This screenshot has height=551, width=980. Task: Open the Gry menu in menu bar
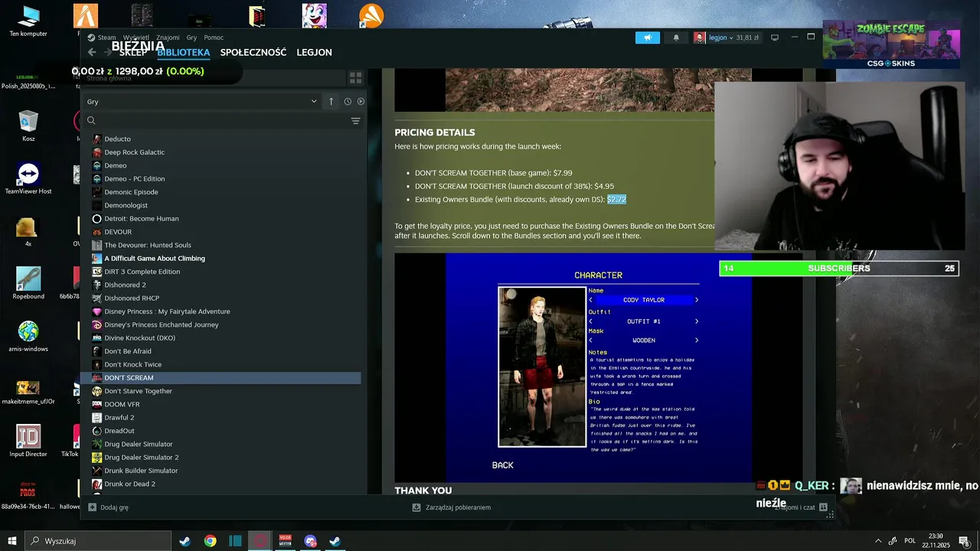point(191,37)
